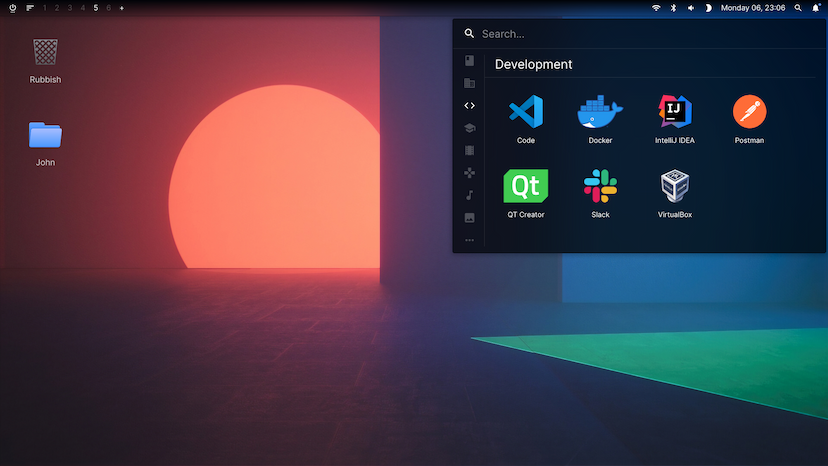This screenshot has height=466, width=828.
Task: Open the Postman app
Action: (x=749, y=112)
